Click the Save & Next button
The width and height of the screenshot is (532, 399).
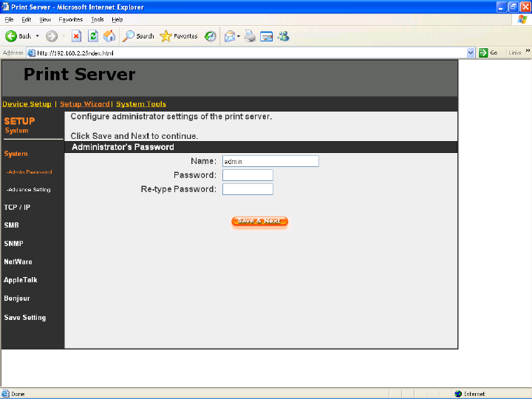[x=259, y=221]
